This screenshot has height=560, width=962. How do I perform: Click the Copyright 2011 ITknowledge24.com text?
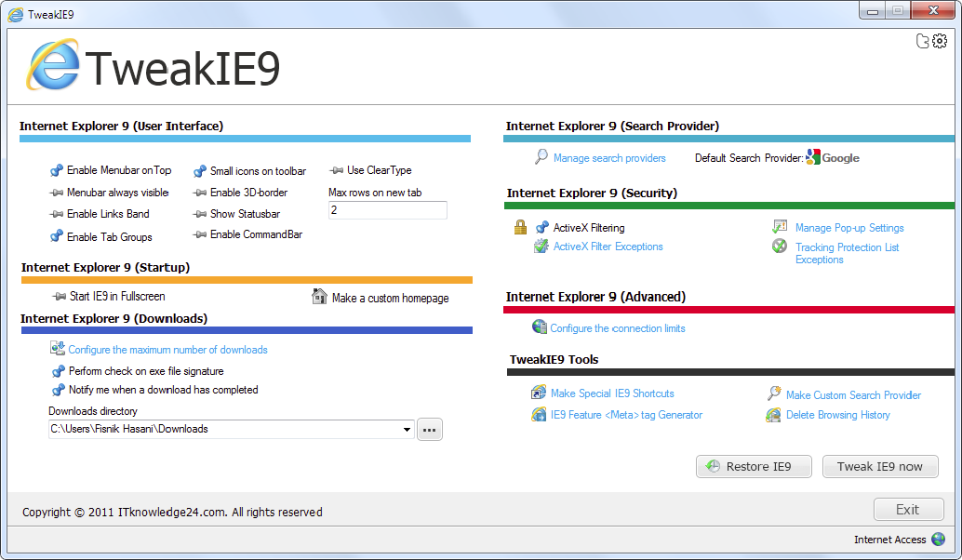(172, 512)
